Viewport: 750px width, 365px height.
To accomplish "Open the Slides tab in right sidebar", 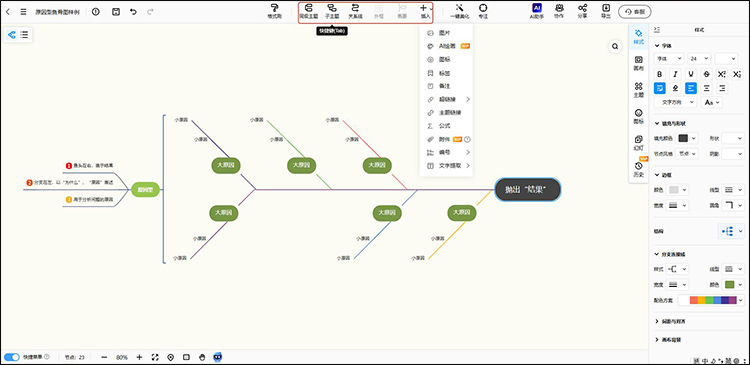I will [x=638, y=143].
